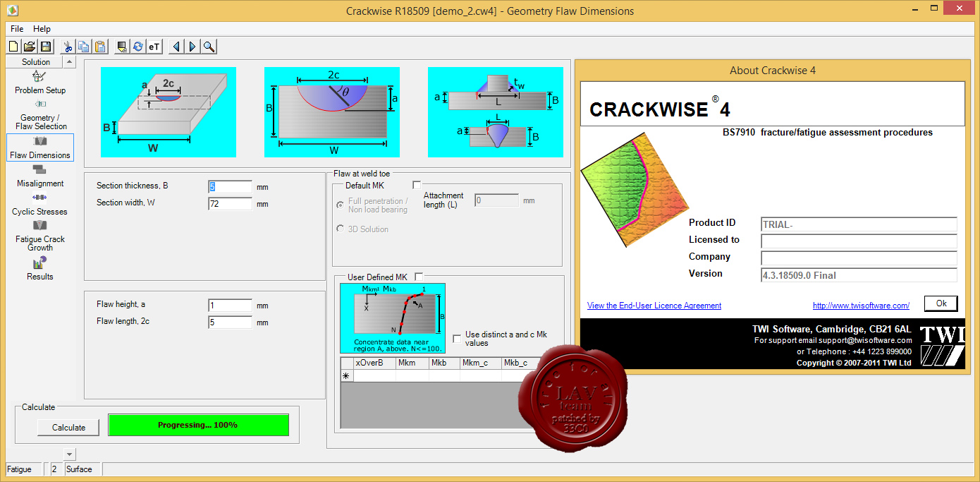Click the green progress bar
The width and height of the screenshot is (980, 482).
point(198,425)
